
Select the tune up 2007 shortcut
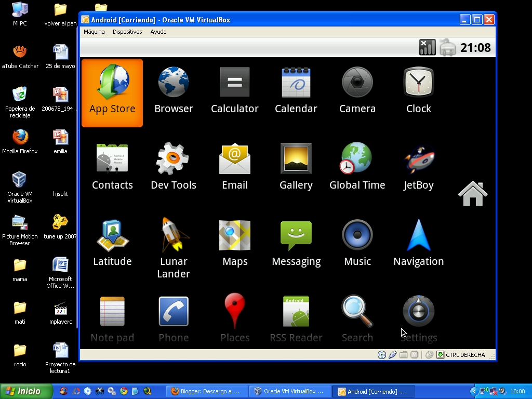point(60,228)
